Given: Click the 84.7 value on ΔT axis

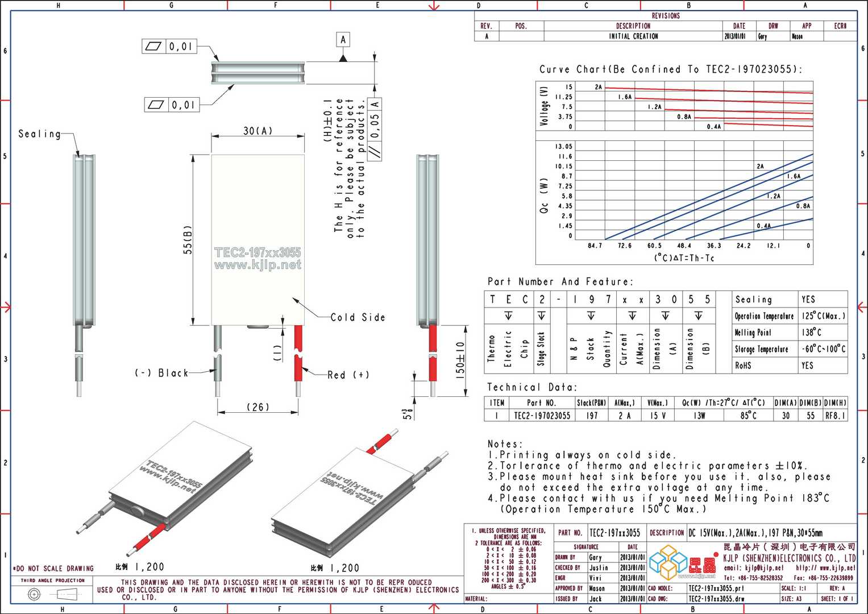Looking at the screenshot, I should [595, 246].
